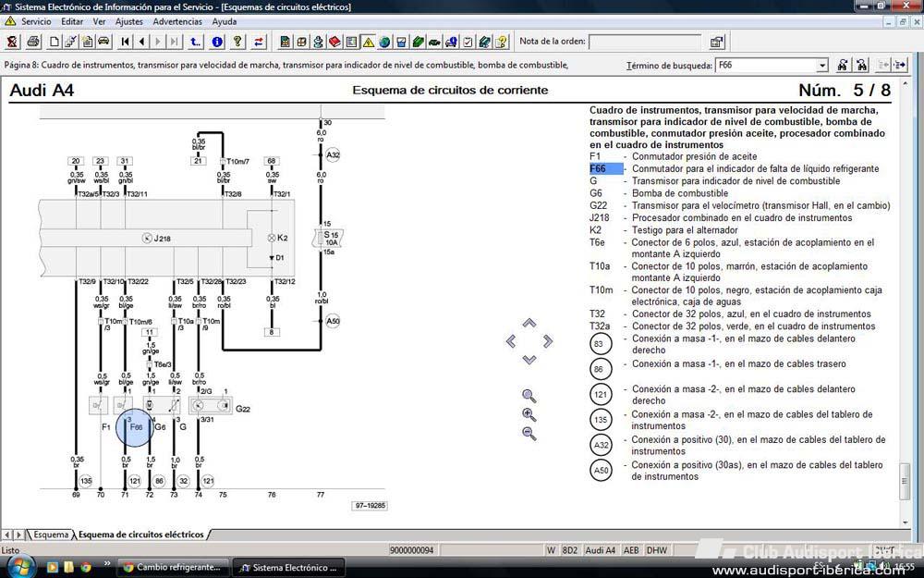This screenshot has height=578, width=924.
Task: Click the 'Sistema Electrónico ...' taskbar button
Action: click(x=288, y=568)
